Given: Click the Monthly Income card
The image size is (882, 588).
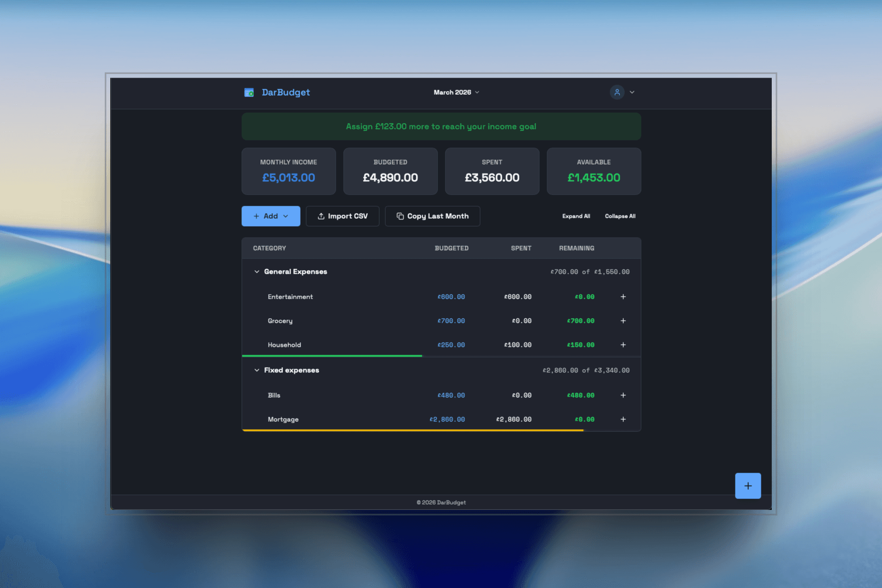Looking at the screenshot, I should click(288, 171).
